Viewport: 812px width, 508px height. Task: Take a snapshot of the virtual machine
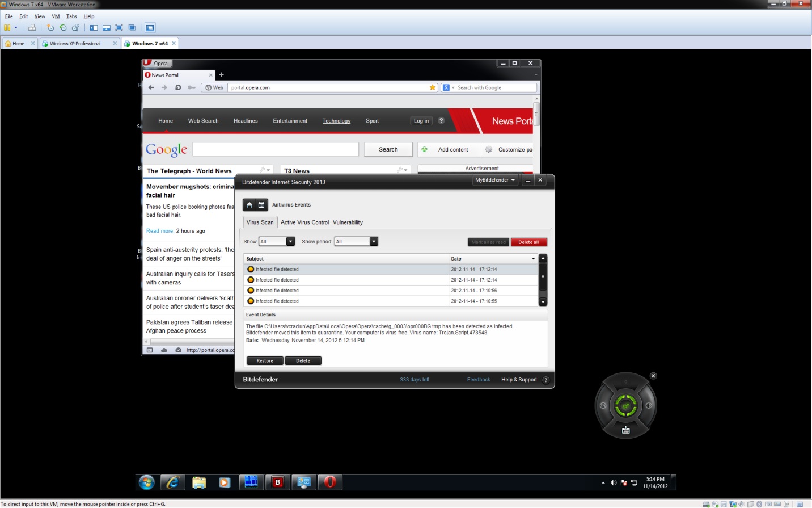tap(50, 27)
